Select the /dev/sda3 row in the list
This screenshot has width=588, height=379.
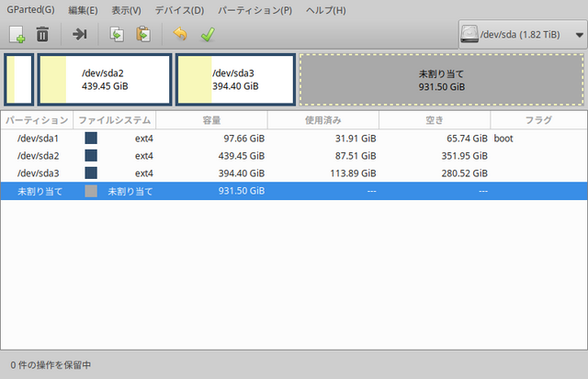[x=294, y=173]
